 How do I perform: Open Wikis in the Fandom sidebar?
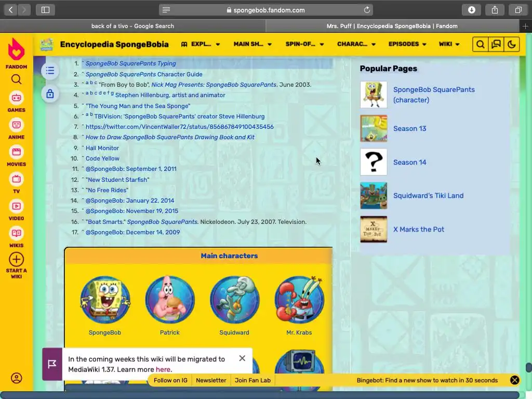pos(16,237)
